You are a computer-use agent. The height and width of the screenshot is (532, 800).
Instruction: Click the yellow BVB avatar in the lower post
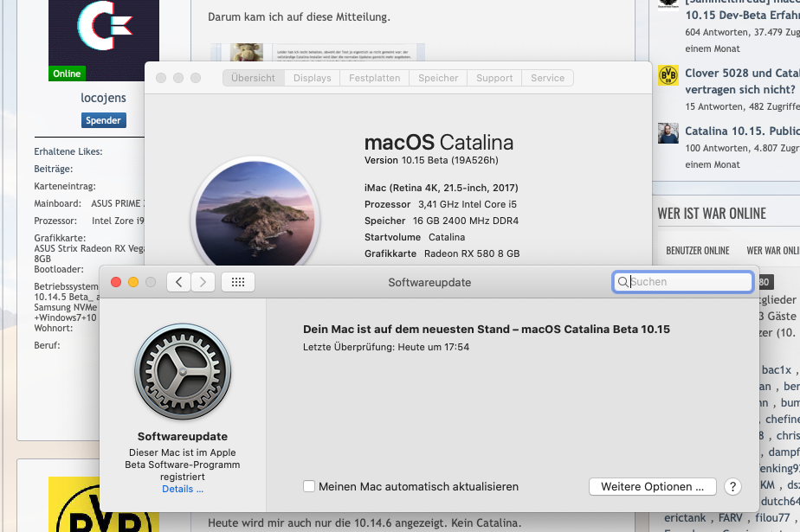104,504
